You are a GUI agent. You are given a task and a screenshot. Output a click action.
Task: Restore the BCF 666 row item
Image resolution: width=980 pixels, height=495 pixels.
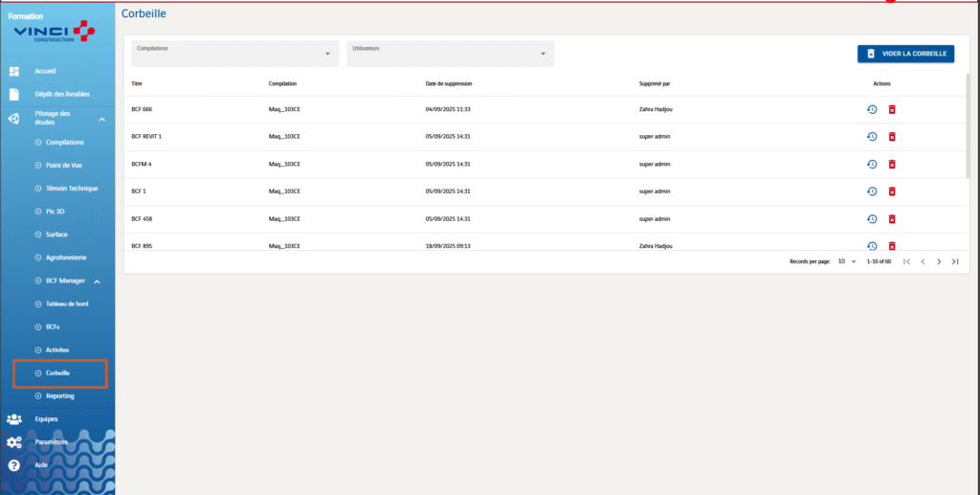(x=872, y=109)
